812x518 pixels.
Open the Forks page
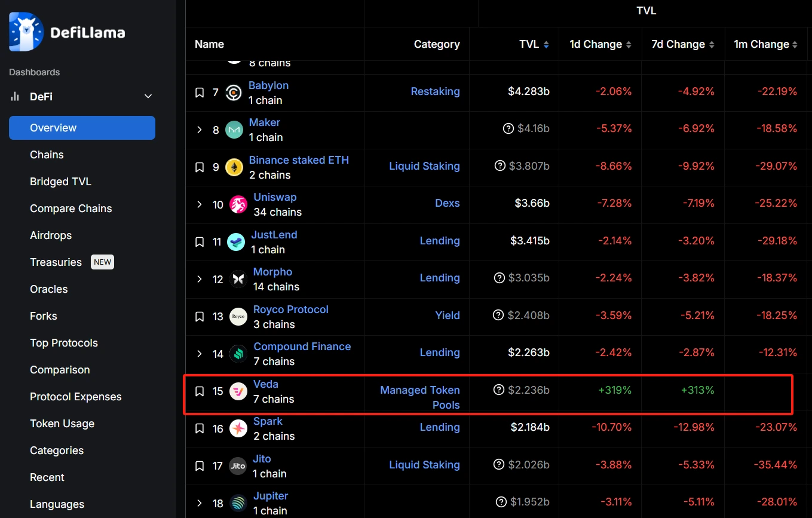(44, 316)
